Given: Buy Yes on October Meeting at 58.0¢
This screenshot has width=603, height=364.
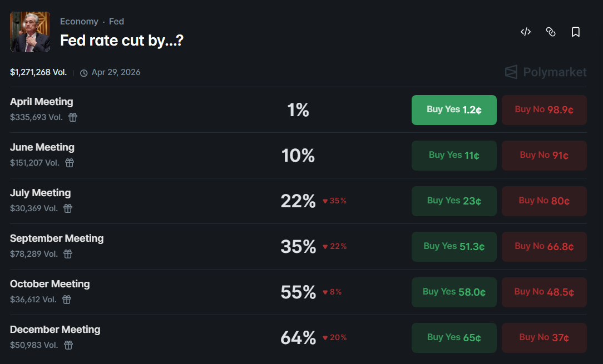Looking at the screenshot, I should [454, 292].
